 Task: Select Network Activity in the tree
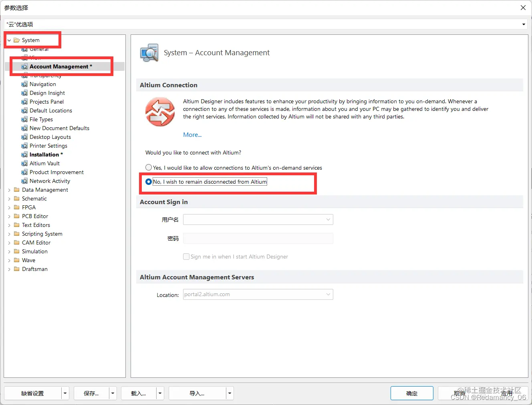pos(50,181)
